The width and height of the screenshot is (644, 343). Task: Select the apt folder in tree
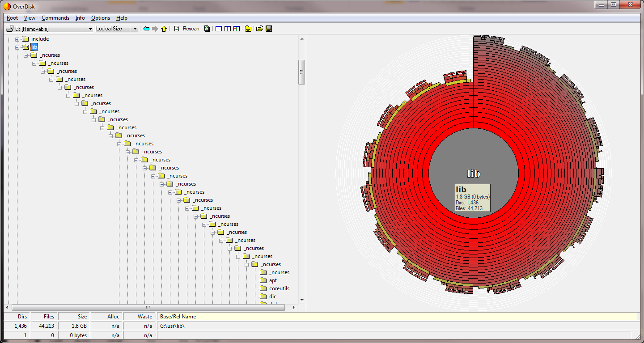[x=273, y=280]
